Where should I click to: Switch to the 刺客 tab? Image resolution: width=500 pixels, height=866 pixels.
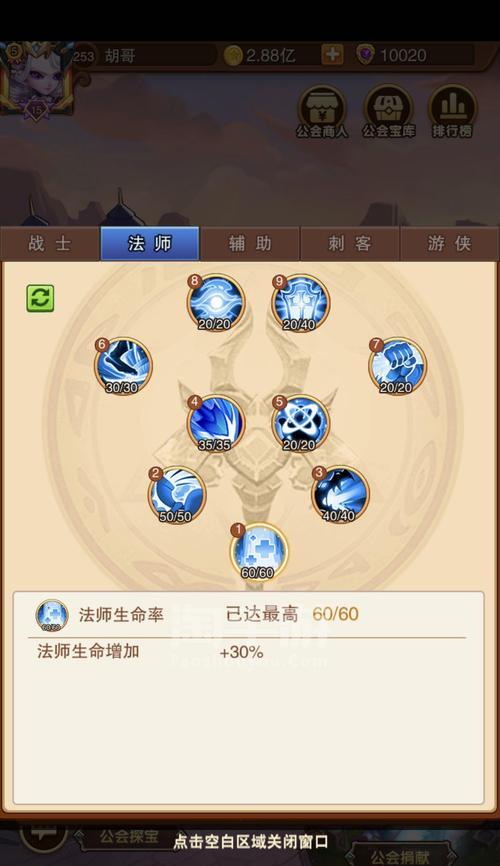click(x=350, y=244)
